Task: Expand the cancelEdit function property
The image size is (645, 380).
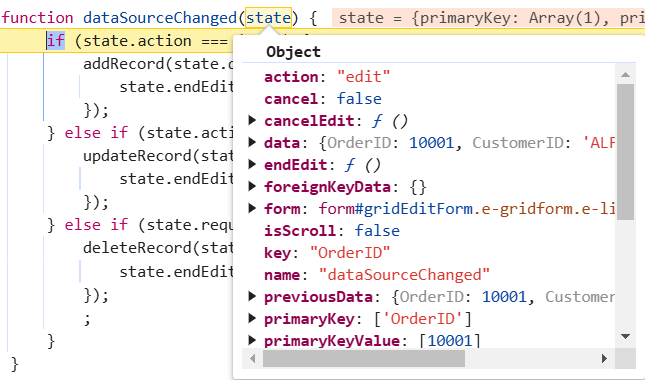Action: [252, 120]
